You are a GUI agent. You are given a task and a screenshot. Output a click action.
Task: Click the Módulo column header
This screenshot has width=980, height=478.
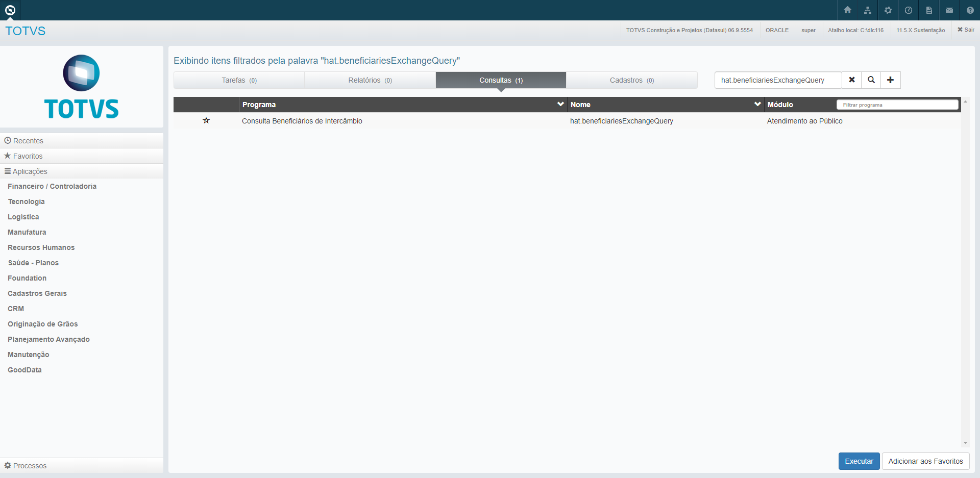(780, 105)
